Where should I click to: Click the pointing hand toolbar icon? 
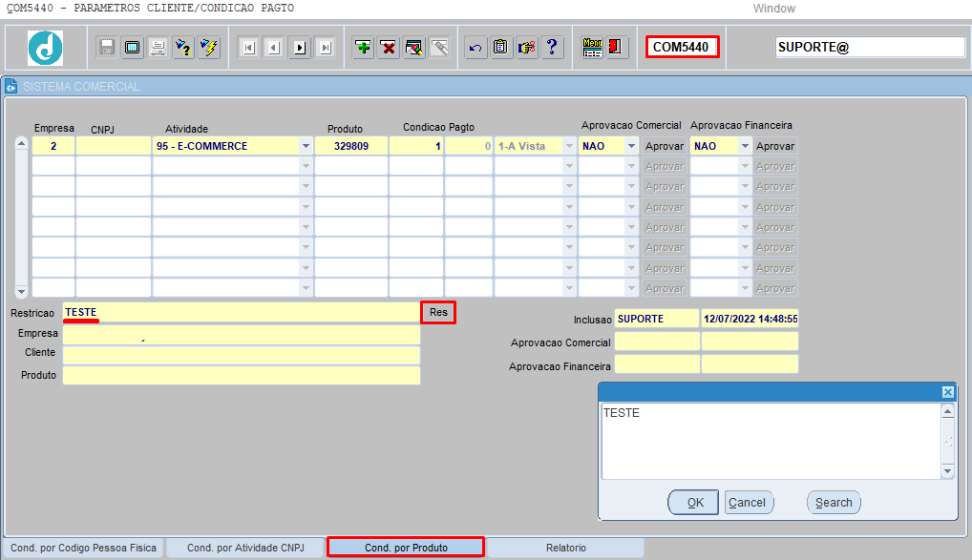pos(526,47)
